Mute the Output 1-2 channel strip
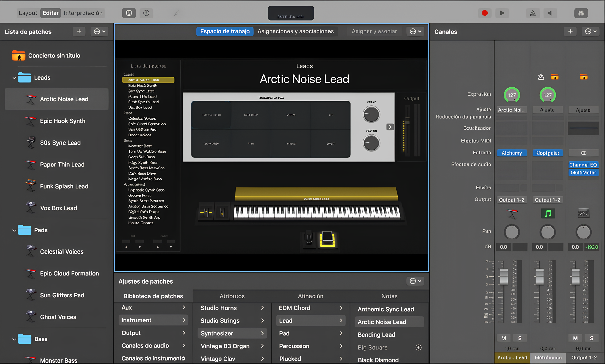 (x=575, y=338)
